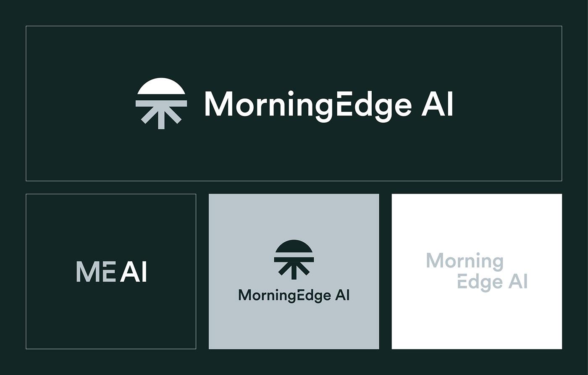Click the dark half-dome on the gray tile
Viewport: 588px width, 375px height.
(294, 247)
